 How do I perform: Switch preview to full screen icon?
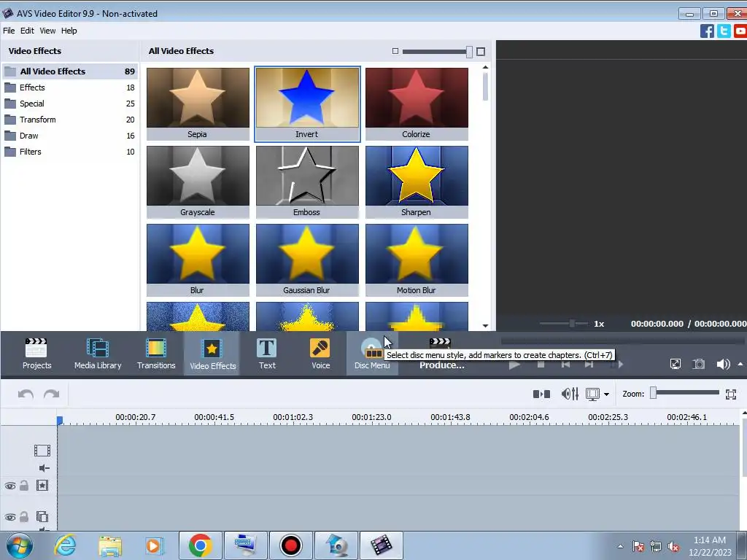coord(676,365)
